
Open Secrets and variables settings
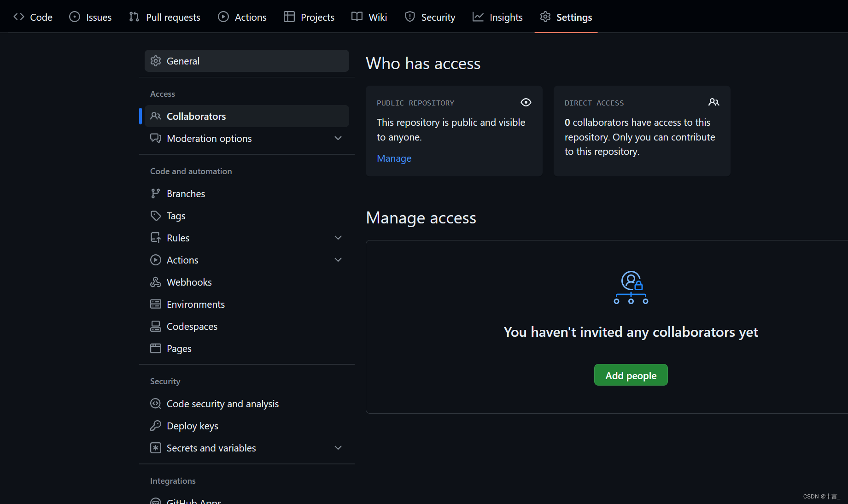click(x=247, y=448)
